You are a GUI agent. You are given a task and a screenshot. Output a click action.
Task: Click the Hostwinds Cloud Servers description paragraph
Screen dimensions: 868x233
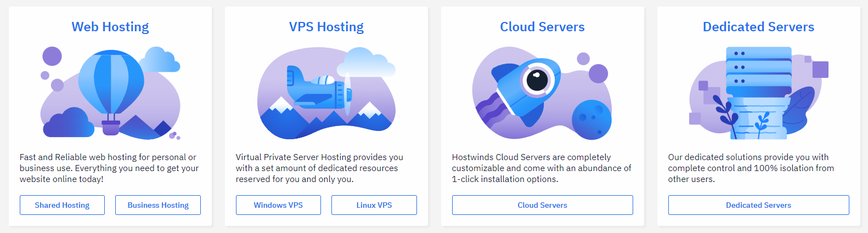click(x=541, y=168)
